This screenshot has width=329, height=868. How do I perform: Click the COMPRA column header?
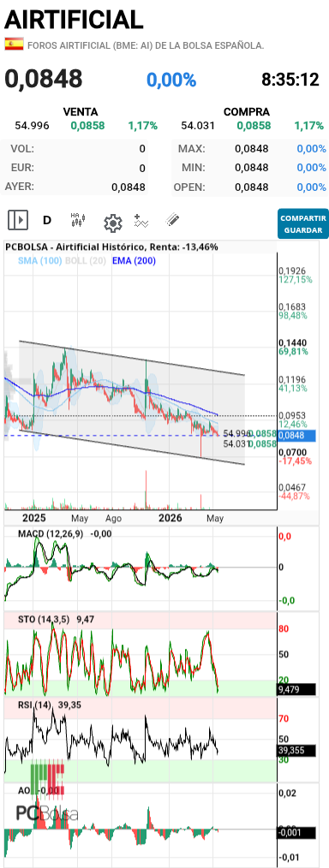[247, 112]
